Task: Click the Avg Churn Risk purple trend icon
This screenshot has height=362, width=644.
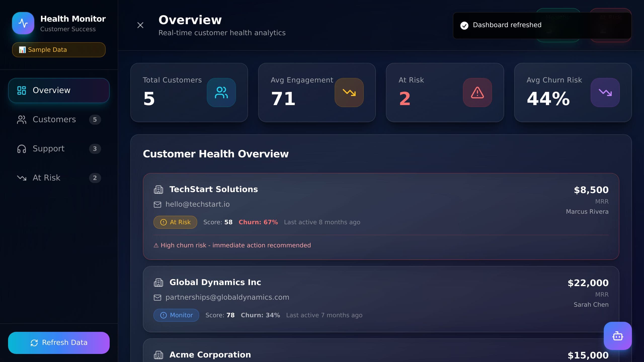Action: coord(605,93)
